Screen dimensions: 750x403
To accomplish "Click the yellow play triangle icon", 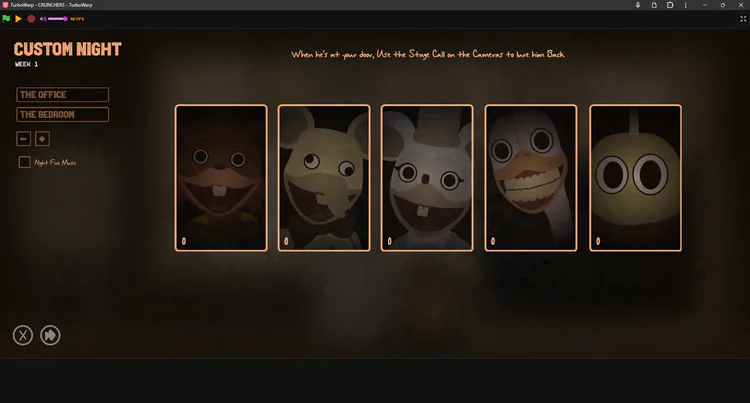I will [x=18, y=19].
